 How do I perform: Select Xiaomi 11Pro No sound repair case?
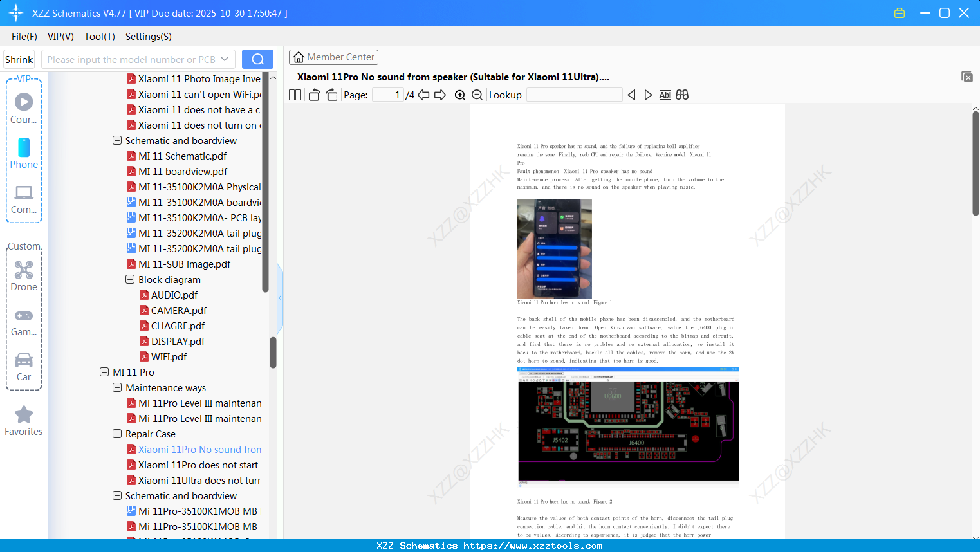point(200,449)
